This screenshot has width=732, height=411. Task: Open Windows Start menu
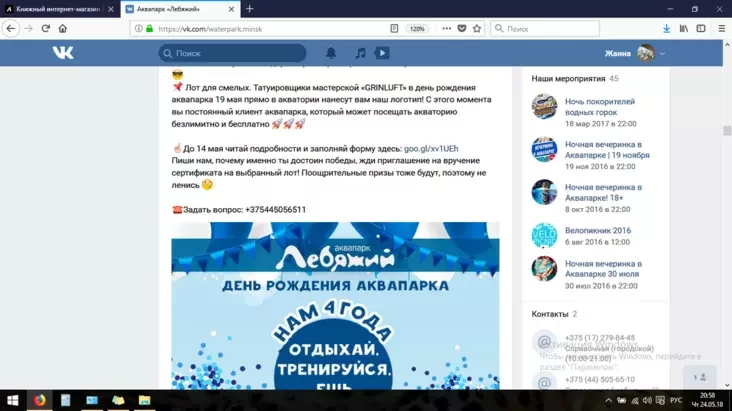click(x=12, y=400)
